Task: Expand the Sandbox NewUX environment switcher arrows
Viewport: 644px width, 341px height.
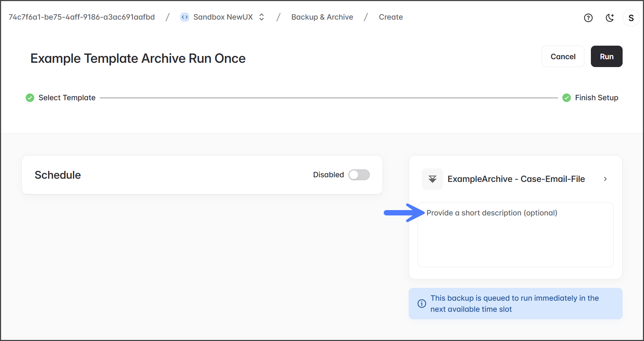Action: 261,17
